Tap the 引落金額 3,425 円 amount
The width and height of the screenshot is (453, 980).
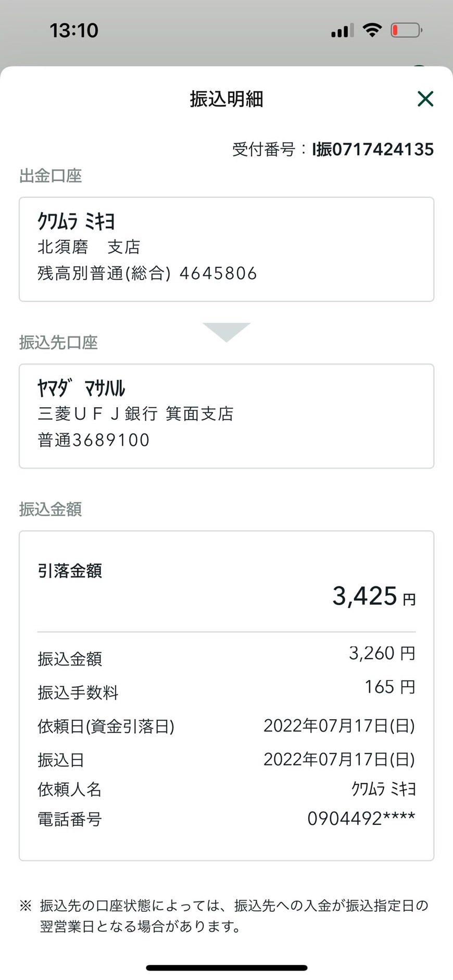pos(374,596)
